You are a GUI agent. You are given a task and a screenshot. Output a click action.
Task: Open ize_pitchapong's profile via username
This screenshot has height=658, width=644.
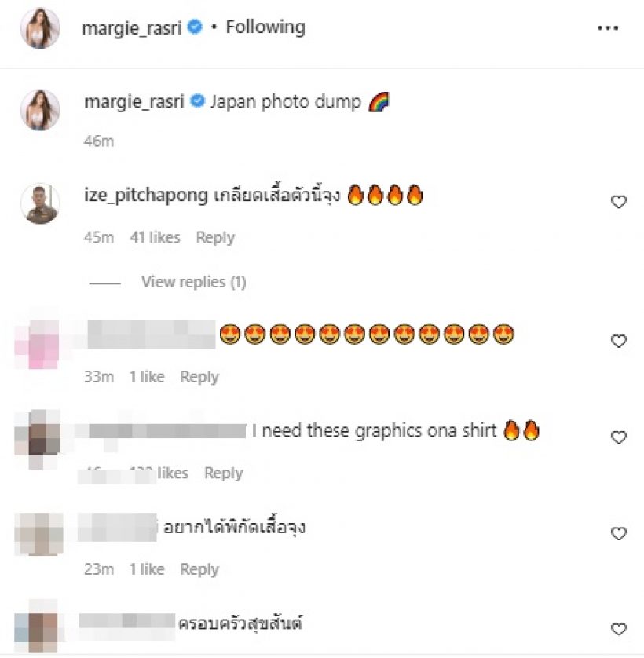click(x=145, y=196)
